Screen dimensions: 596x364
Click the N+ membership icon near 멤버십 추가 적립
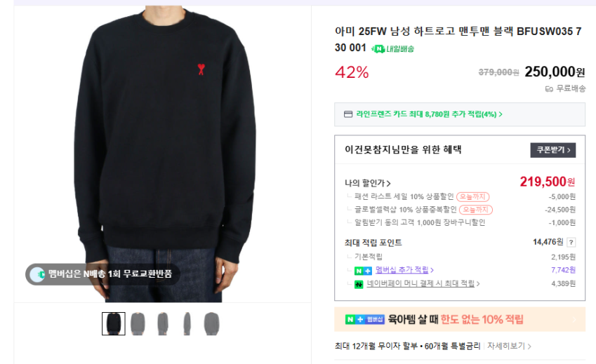tap(363, 271)
